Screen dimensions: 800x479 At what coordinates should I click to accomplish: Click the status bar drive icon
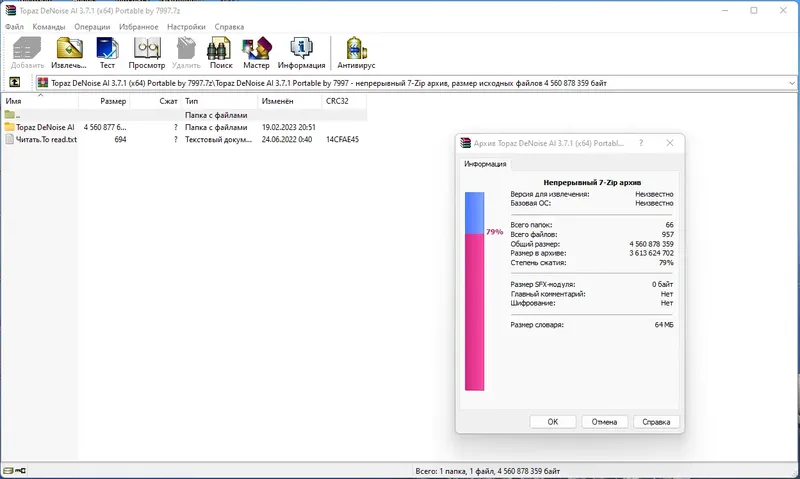(x=9, y=471)
